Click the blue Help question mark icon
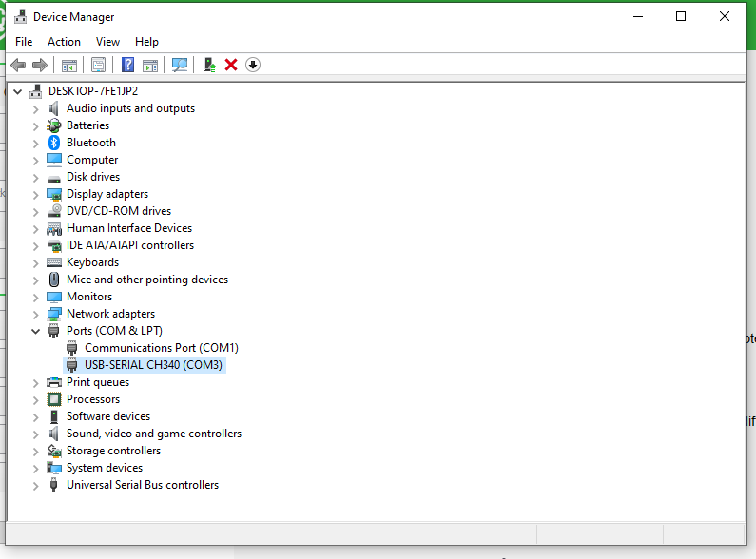The image size is (756, 559). click(127, 65)
